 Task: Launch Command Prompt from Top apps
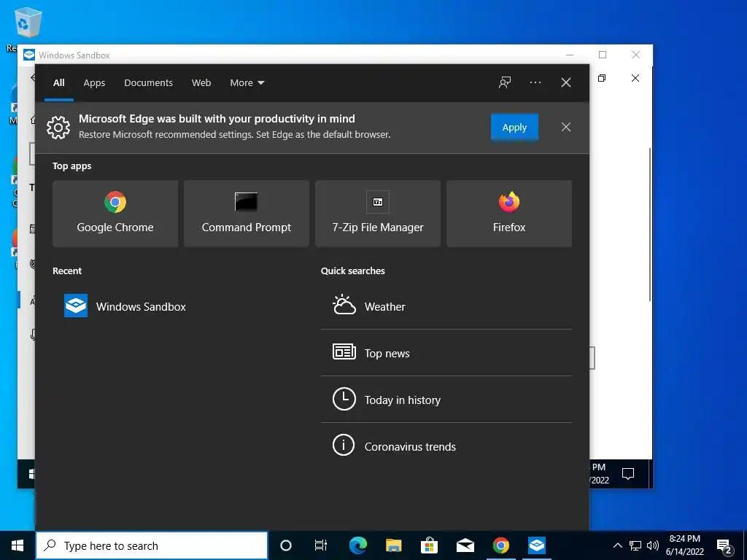point(247,214)
